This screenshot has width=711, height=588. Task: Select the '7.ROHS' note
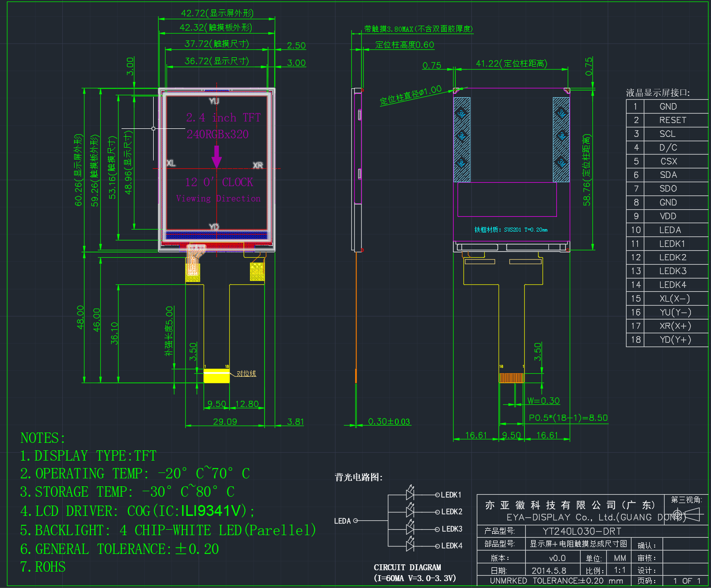[42, 567]
